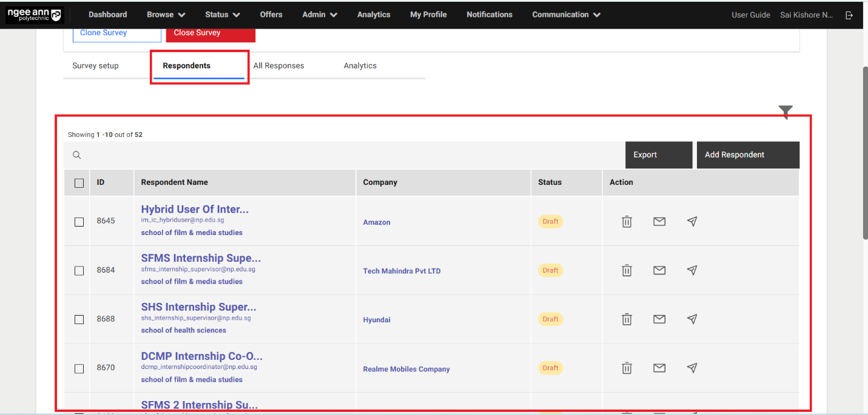
Task: Click the filter funnel icon
Action: (x=786, y=111)
